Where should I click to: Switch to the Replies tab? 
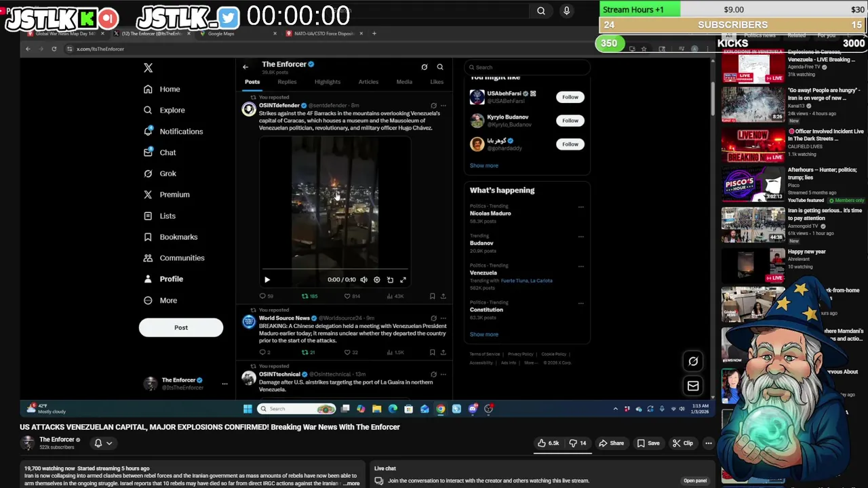point(287,82)
